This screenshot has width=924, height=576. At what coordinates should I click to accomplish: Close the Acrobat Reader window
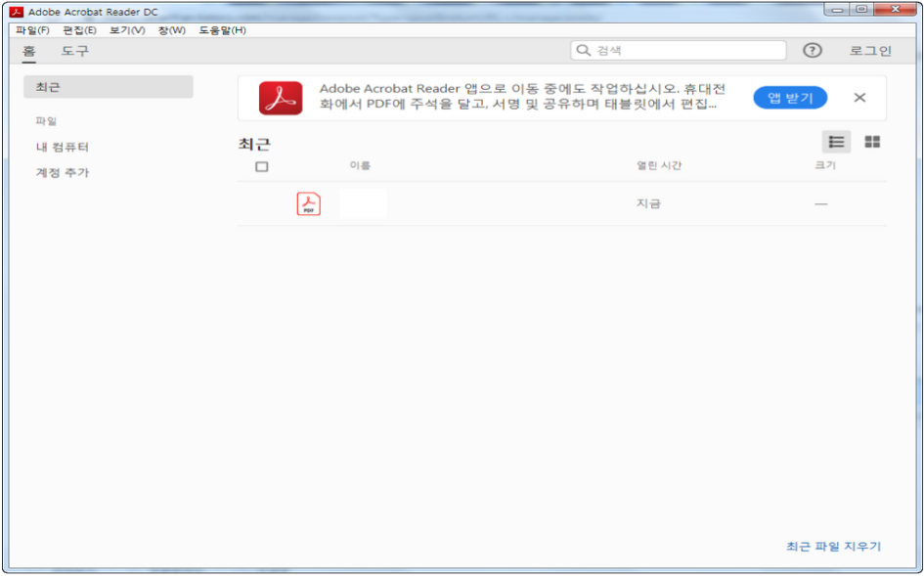[x=895, y=10]
